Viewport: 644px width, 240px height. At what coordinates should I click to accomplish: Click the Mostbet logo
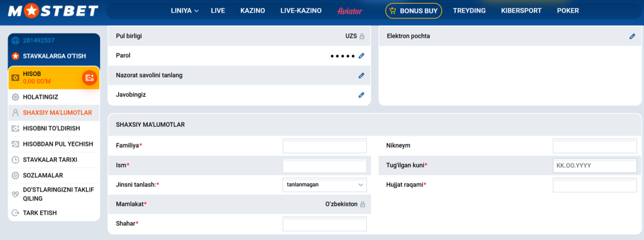point(53,11)
